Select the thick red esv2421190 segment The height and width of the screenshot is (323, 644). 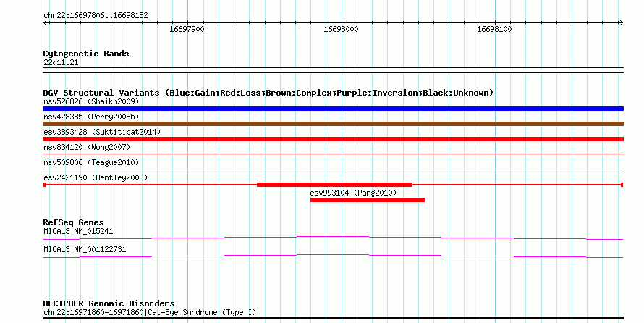pyautogui.click(x=335, y=185)
